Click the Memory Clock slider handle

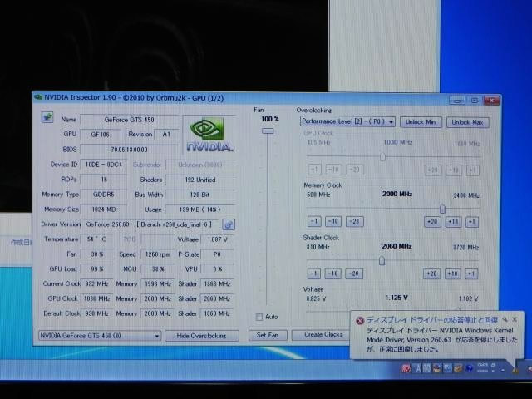442,209
